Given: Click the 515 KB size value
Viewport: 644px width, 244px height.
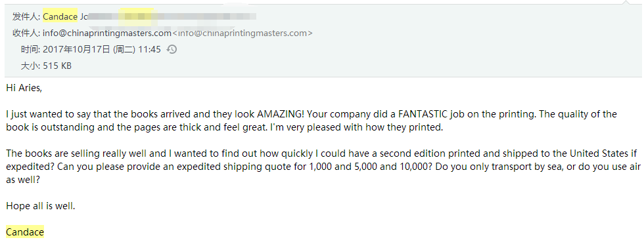Looking at the screenshot, I should (57, 66).
